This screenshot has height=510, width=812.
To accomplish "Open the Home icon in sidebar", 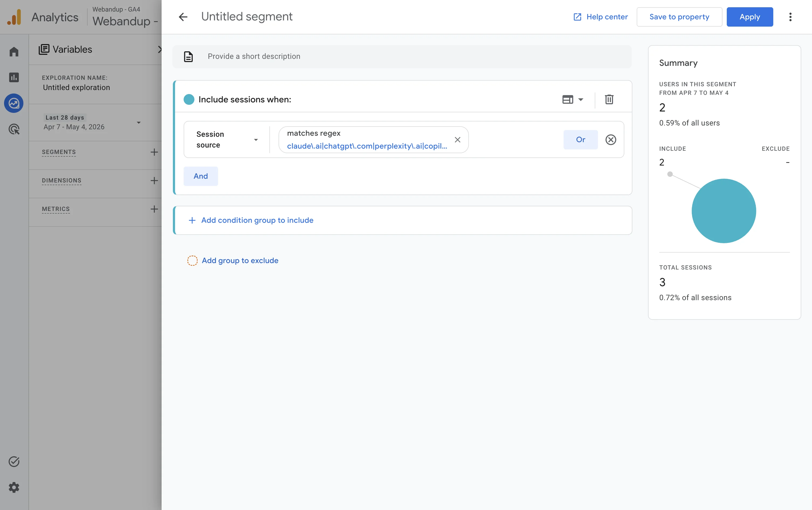I will tap(14, 52).
